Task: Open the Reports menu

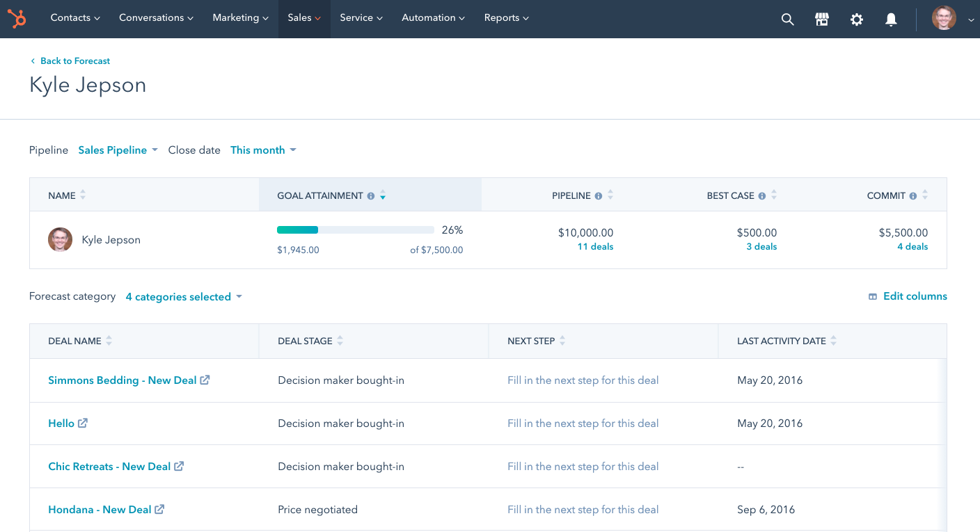Action: 506,18
